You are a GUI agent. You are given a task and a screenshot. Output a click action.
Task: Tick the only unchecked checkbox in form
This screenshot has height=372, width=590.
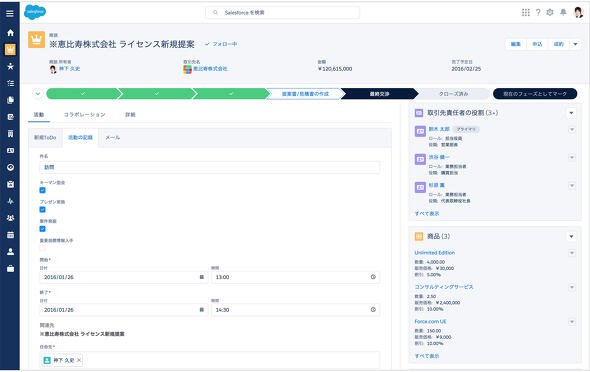(x=43, y=248)
